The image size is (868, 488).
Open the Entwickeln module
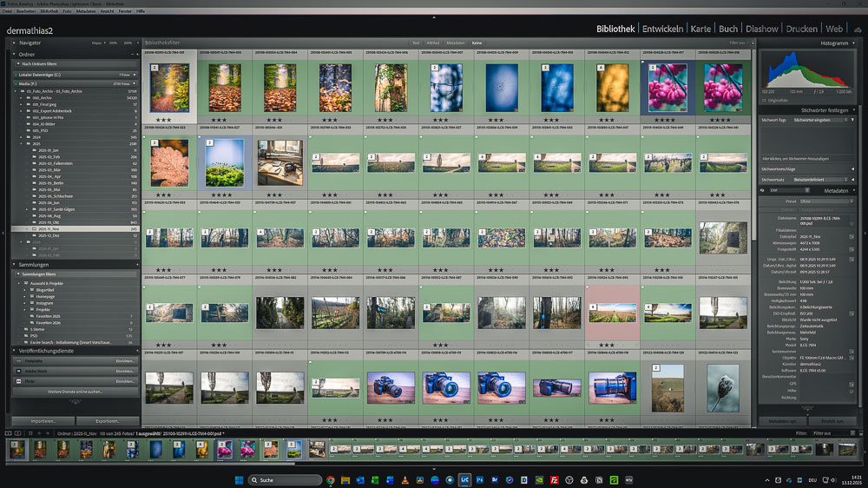(662, 29)
